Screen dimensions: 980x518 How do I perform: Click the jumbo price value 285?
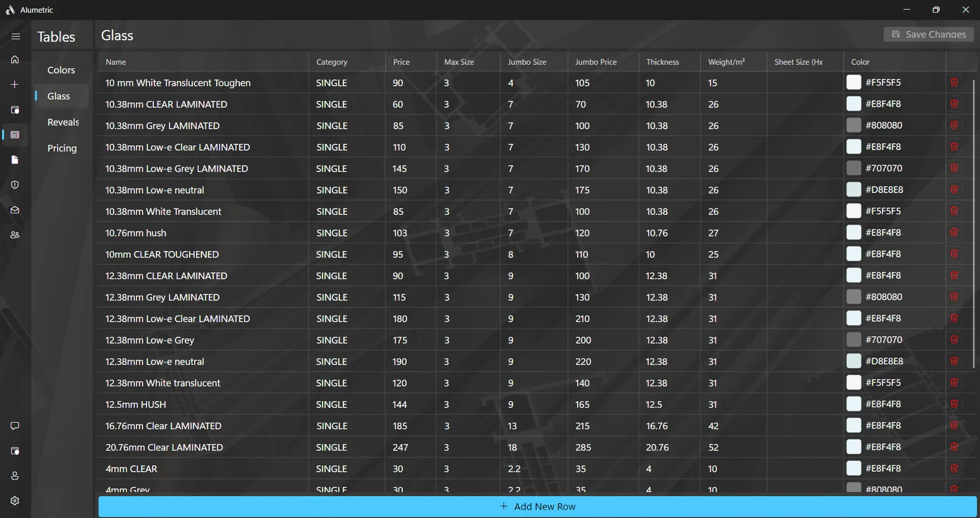tap(583, 447)
